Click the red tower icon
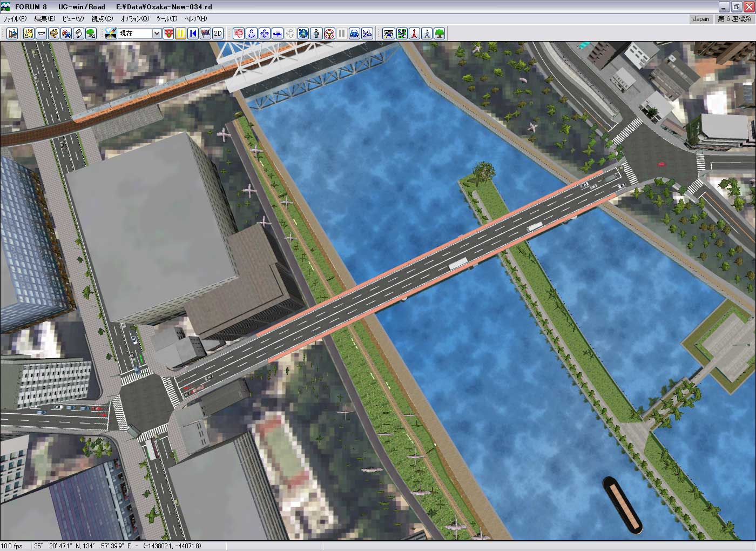The image size is (756, 551). 414,33
